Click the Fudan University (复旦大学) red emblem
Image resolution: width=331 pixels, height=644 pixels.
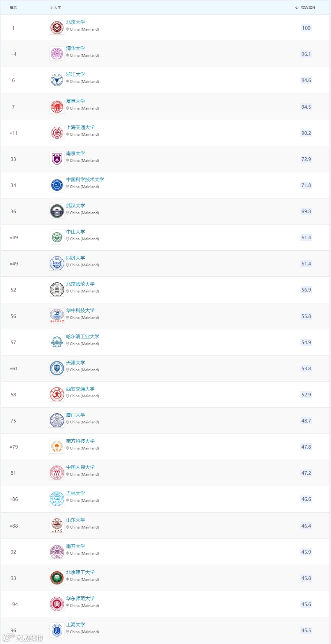[57, 107]
